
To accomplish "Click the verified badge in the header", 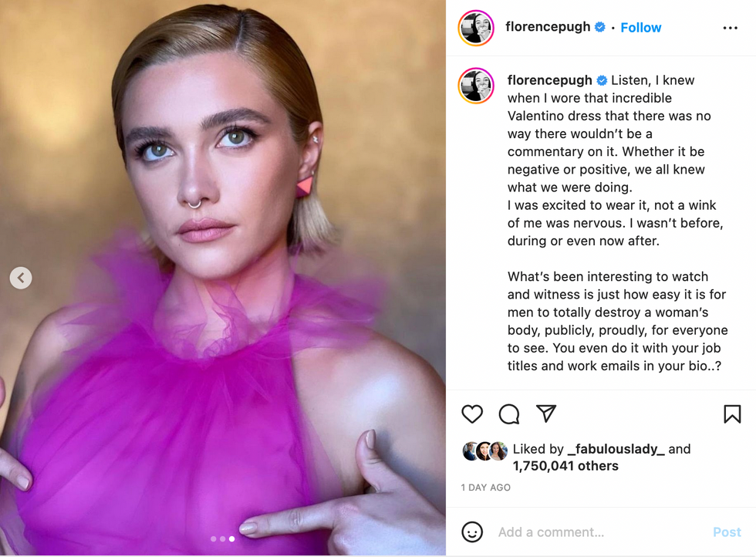I will coord(599,27).
